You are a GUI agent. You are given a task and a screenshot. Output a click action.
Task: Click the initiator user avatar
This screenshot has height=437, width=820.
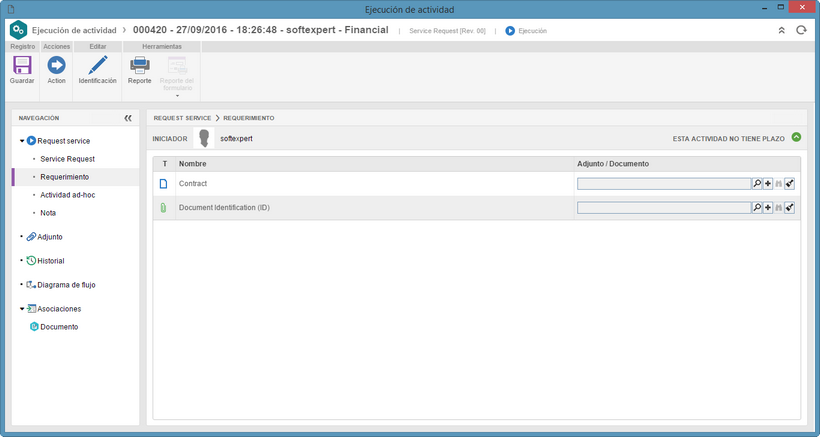click(204, 139)
